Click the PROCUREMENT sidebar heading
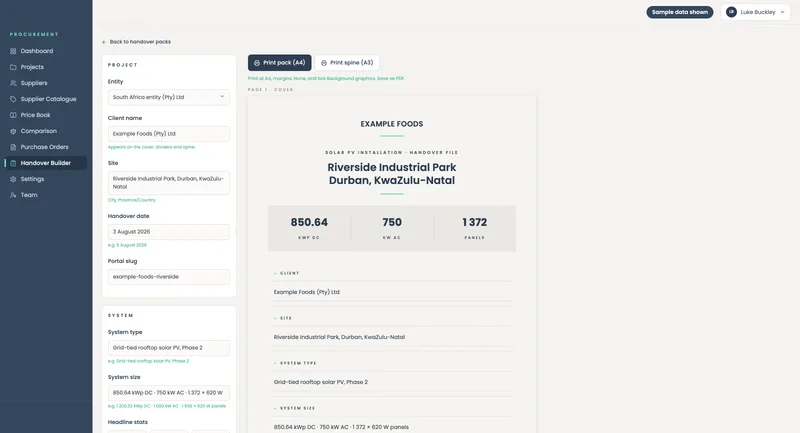The image size is (800, 433). 34,35
